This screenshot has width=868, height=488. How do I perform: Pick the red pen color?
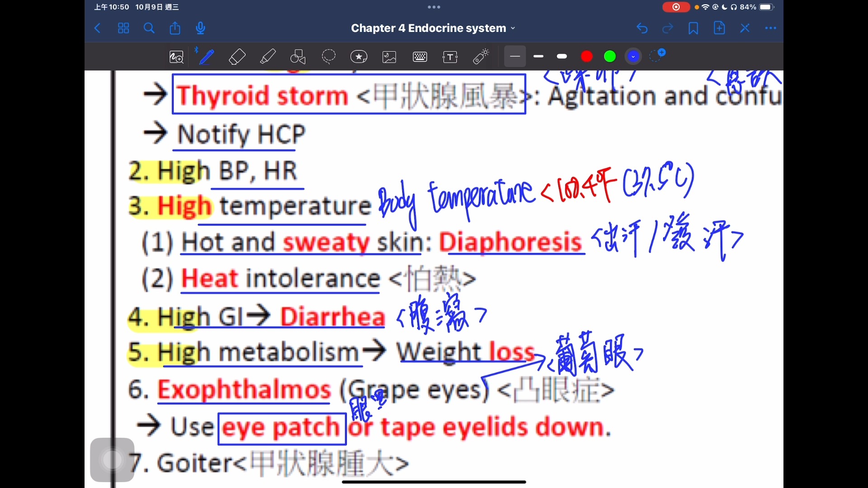click(587, 56)
